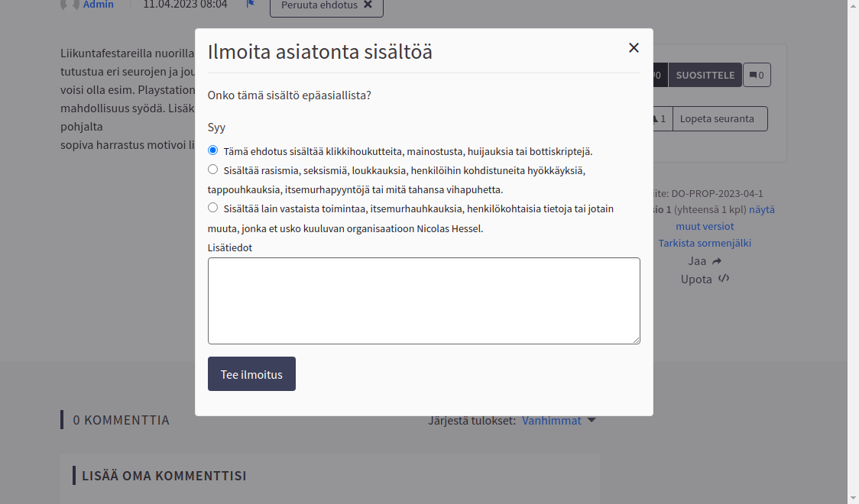Submit the report with Tee ilmoitus
Viewport: 859px width, 504px height.
point(251,373)
